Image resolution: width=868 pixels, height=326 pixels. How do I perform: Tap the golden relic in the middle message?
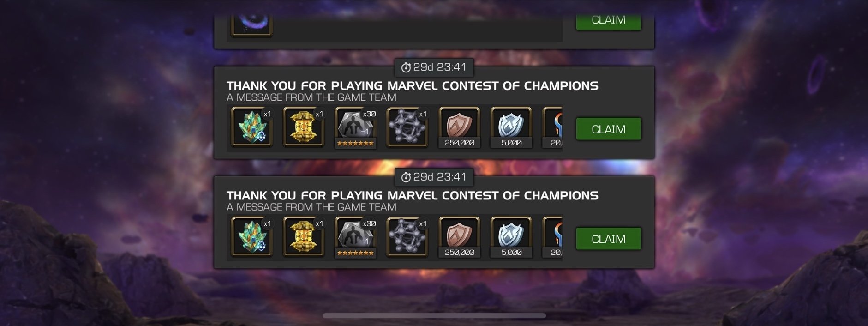pos(303,127)
